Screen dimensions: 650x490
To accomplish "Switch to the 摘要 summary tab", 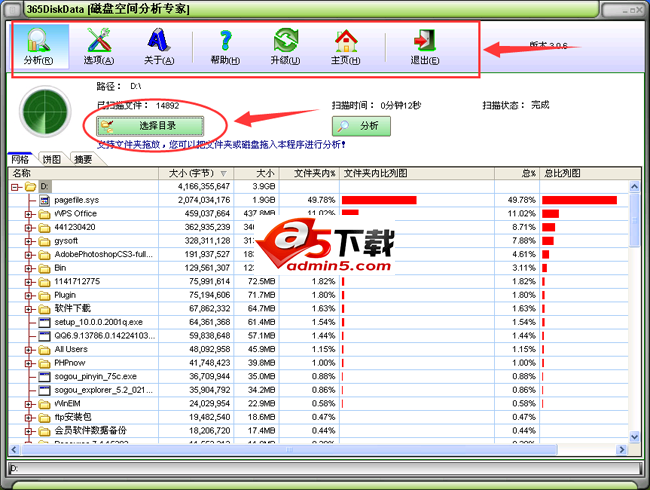I will point(83,159).
